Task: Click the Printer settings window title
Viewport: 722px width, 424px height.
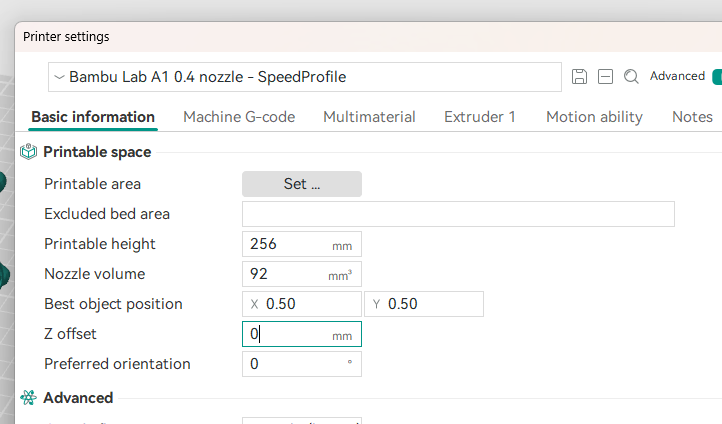Action: pos(66,37)
